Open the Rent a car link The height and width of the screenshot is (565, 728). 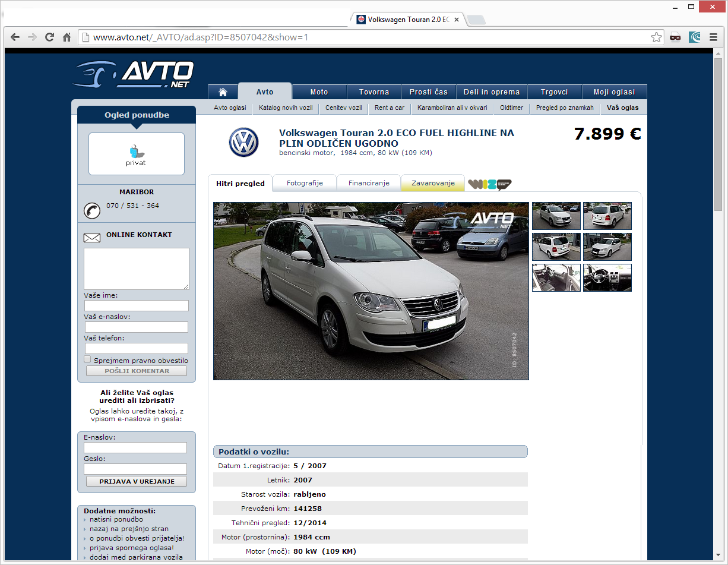pyautogui.click(x=390, y=108)
